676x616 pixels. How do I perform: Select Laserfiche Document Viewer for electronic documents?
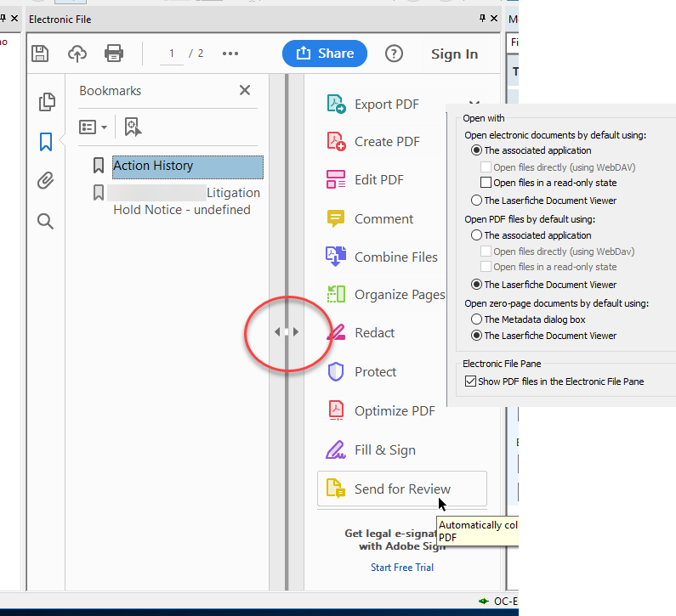click(x=476, y=201)
